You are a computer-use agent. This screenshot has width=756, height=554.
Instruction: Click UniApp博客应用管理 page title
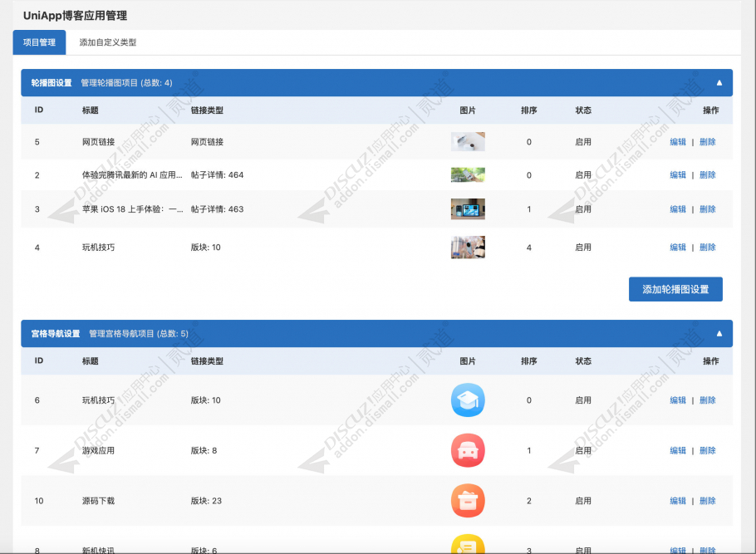click(76, 16)
